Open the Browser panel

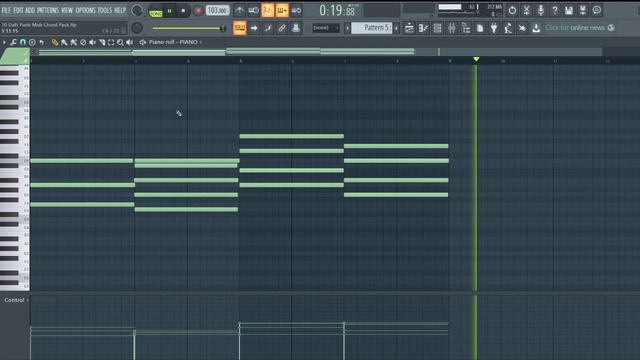(466, 28)
